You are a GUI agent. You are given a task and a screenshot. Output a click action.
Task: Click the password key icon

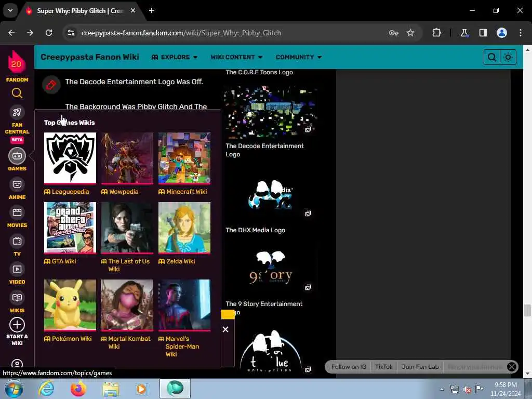coord(394,33)
